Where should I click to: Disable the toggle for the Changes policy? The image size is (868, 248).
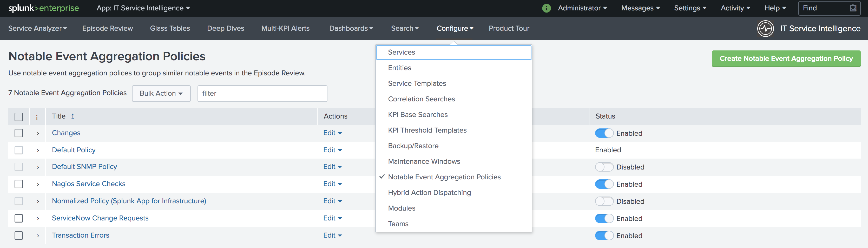(604, 133)
